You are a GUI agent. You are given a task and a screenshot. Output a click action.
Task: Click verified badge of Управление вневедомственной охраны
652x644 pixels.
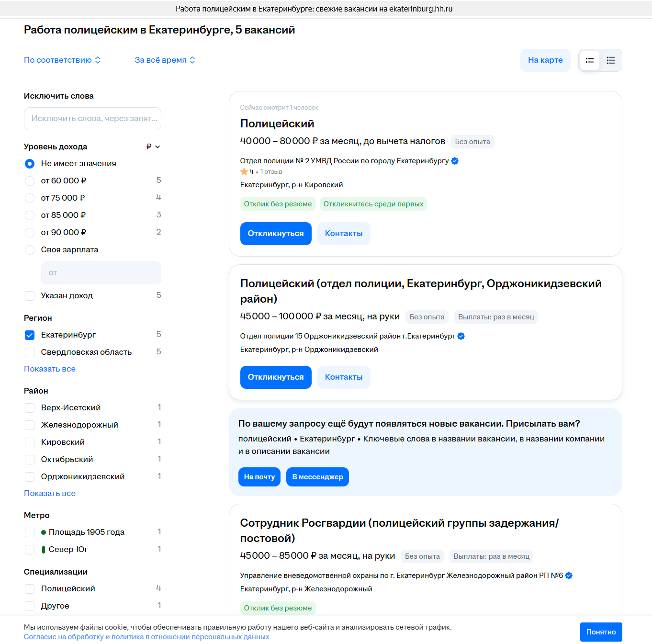point(569,576)
